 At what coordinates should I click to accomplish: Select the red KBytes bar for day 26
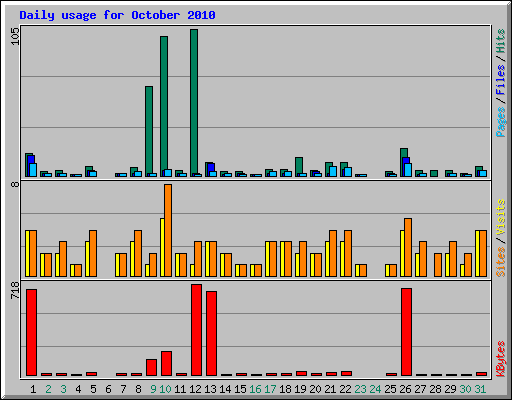tap(406, 332)
